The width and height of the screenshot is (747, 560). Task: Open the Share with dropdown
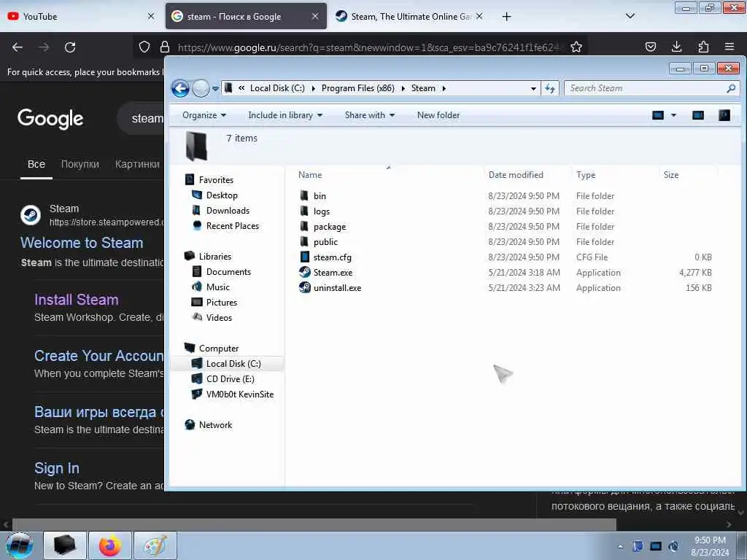tap(370, 115)
